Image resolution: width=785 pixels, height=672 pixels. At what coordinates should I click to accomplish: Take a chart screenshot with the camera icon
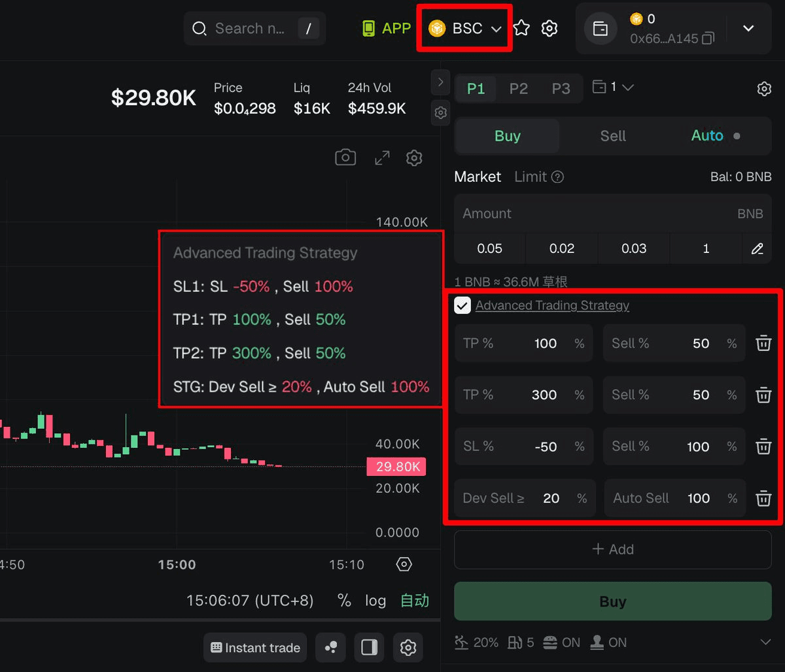pyautogui.click(x=345, y=157)
